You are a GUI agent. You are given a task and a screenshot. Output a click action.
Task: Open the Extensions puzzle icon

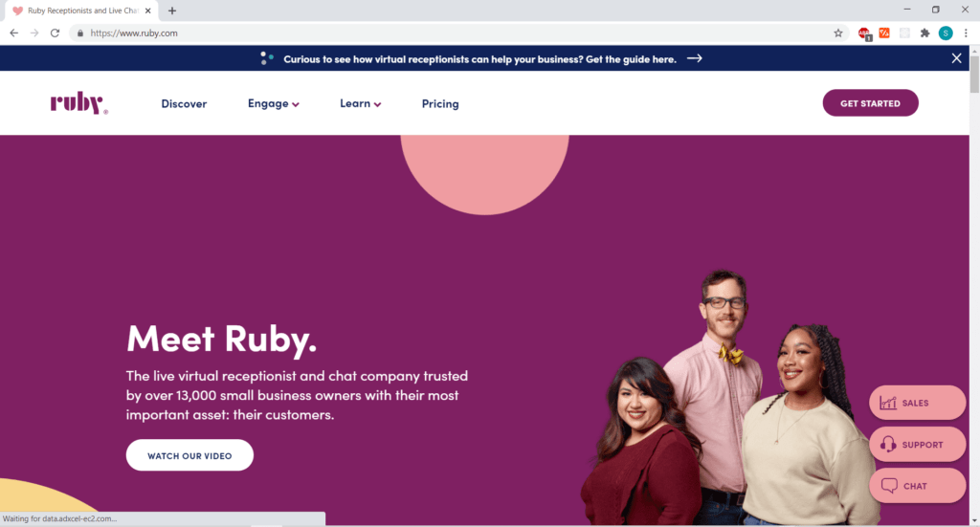click(x=925, y=33)
